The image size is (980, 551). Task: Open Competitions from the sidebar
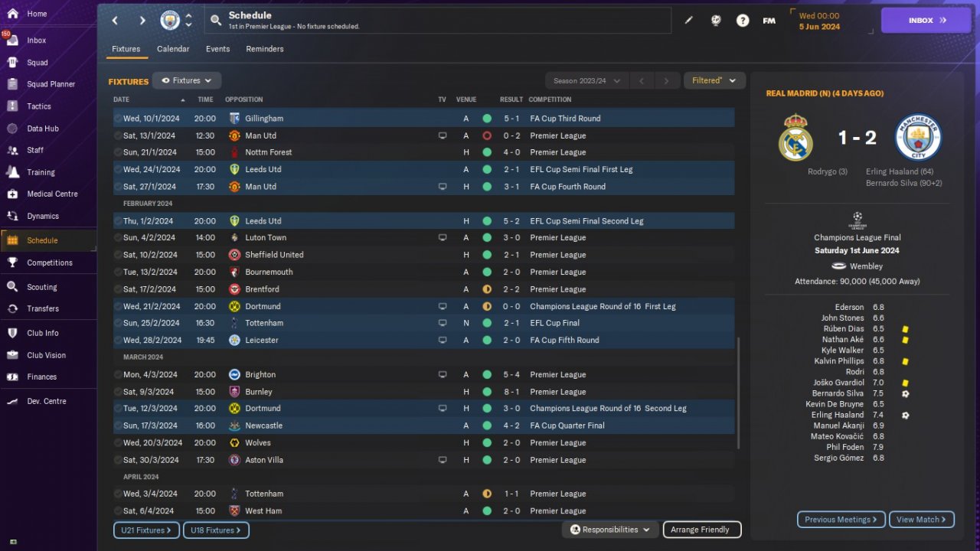click(x=50, y=262)
